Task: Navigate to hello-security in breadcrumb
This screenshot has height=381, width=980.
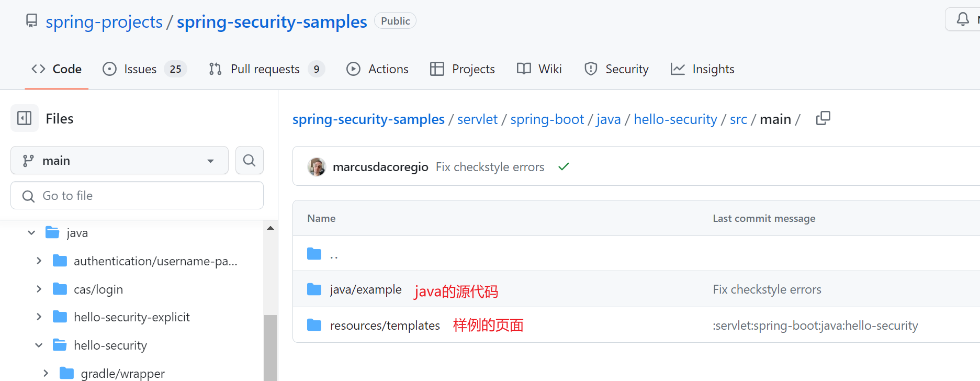Action: (675, 119)
